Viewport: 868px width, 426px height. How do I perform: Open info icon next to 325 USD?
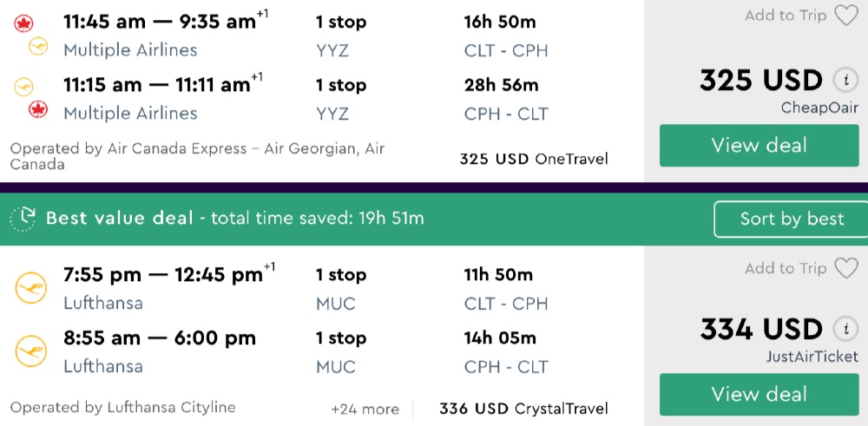pyautogui.click(x=844, y=81)
